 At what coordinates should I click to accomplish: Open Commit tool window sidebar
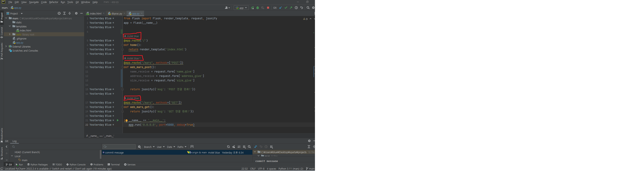click(x=2, y=33)
